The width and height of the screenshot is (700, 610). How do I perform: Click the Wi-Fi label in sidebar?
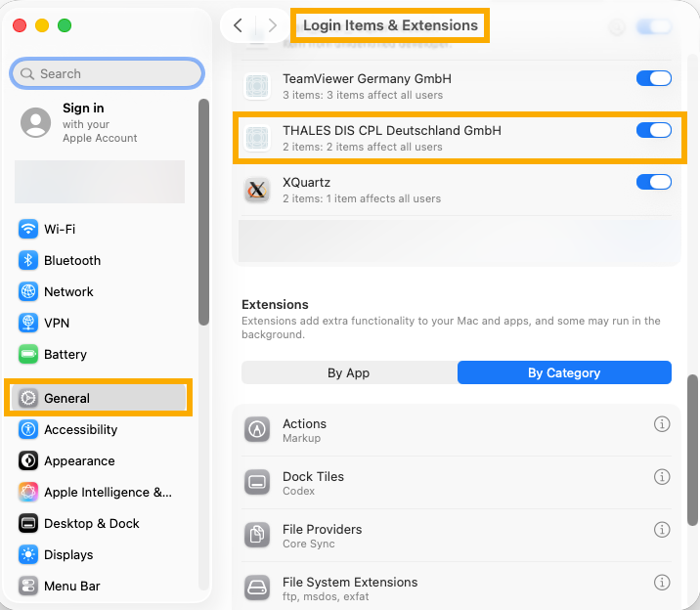pyautogui.click(x=60, y=230)
